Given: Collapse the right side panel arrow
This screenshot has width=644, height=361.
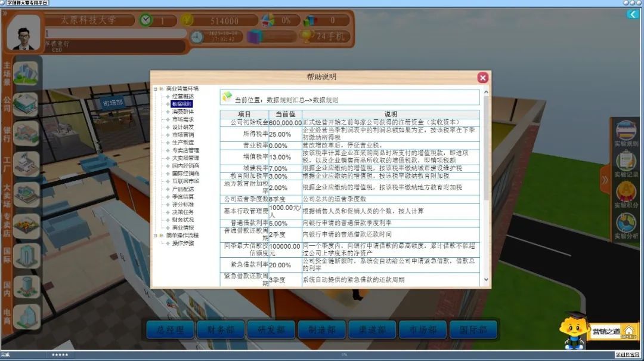Looking at the screenshot, I should click(x=605, y=179).
